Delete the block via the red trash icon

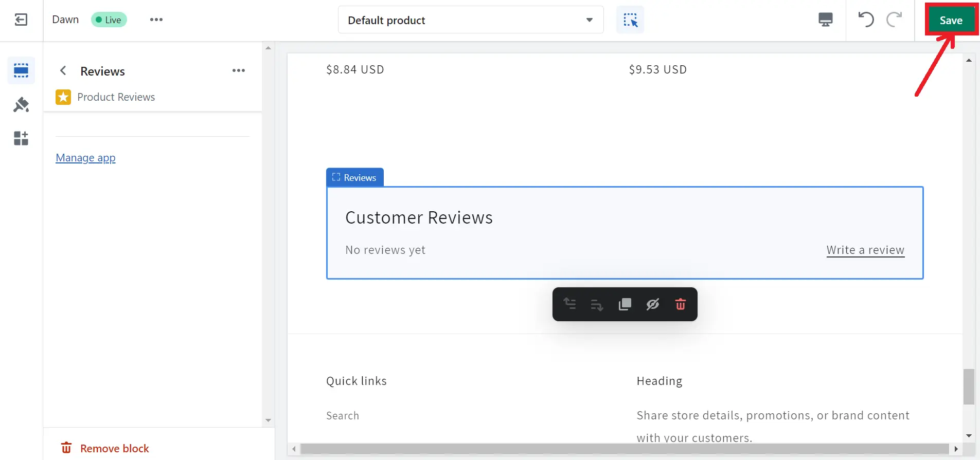point(681,304)
